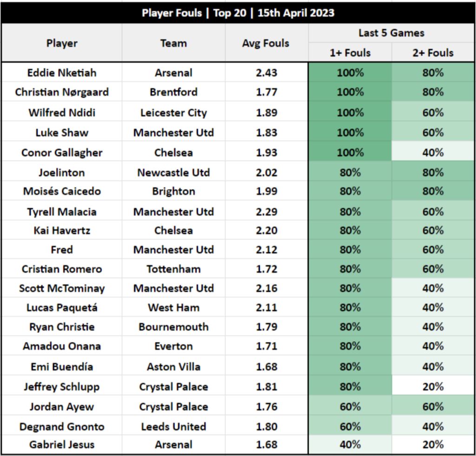Click the 1+ Fouls sub-header

coord(350,53)
